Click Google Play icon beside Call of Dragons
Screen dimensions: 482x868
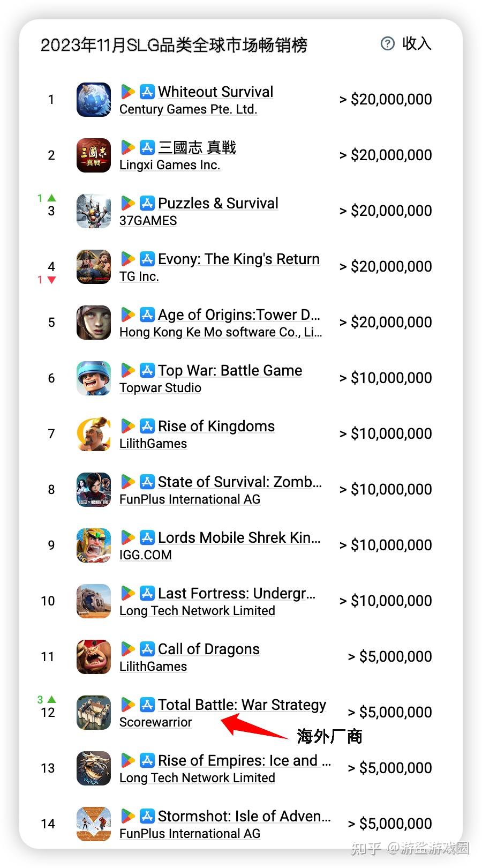tap(127, 649)
